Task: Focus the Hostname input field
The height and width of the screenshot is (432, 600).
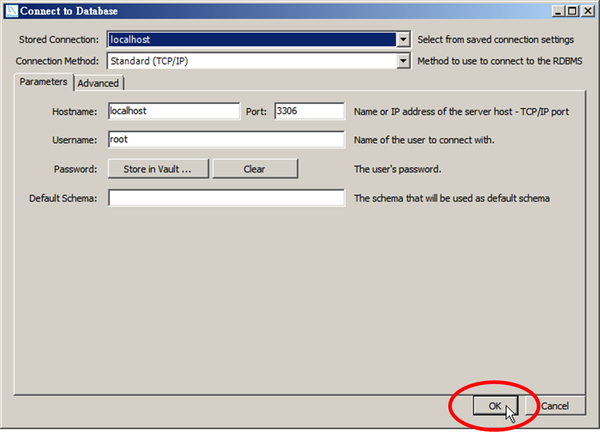Action: coord(174,111)
